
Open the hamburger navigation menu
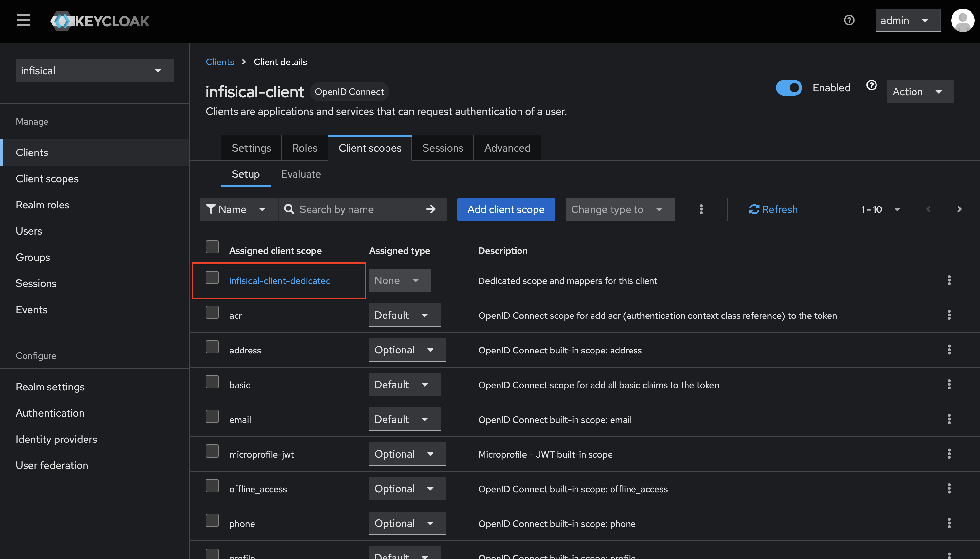(24, 20)
